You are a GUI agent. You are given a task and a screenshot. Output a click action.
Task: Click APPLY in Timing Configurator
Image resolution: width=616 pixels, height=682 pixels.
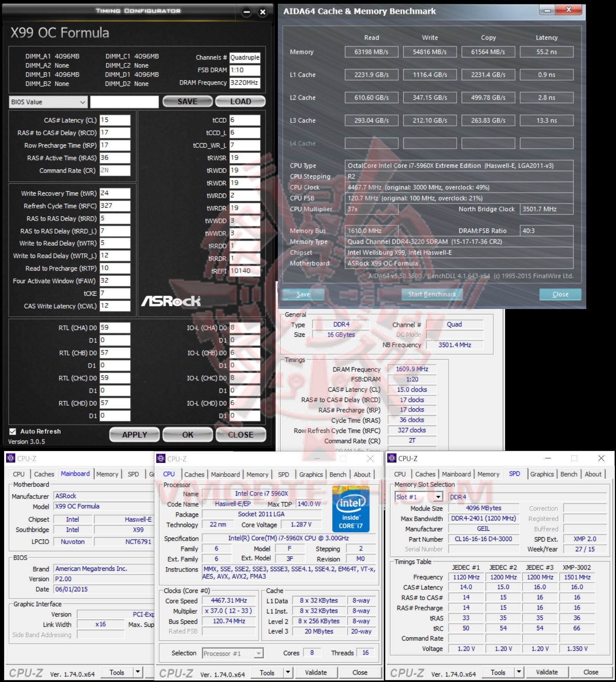(135, 435)
